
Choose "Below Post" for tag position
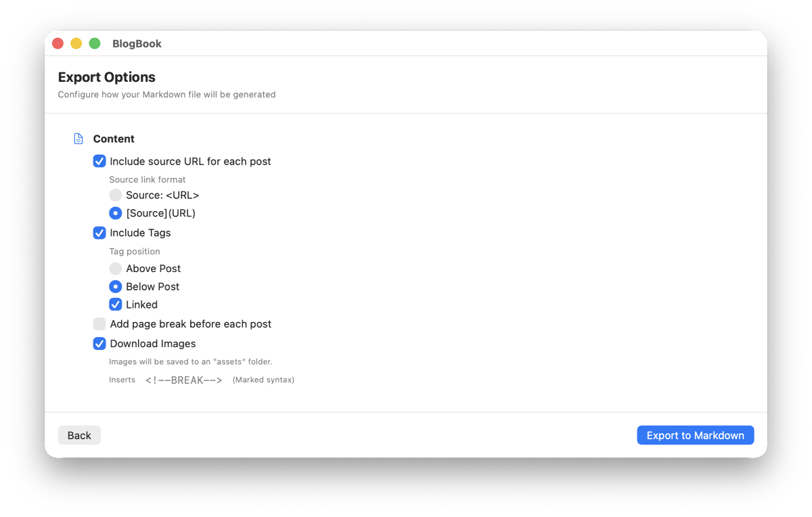click(x=116, y=286)
